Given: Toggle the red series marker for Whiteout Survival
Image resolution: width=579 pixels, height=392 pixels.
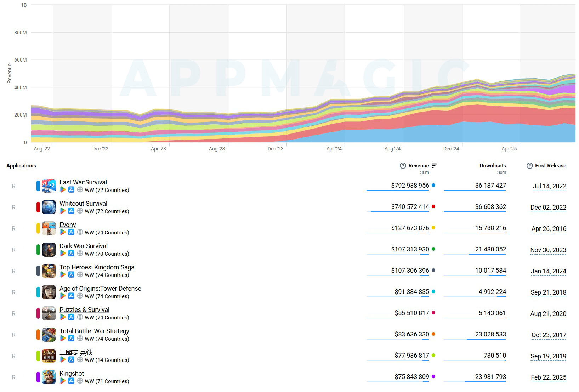Looking at the screenshot, I should [38, 207].
